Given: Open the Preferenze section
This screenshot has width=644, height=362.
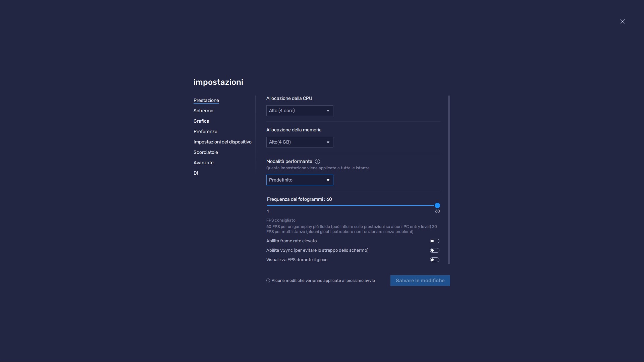Looking at the screenshot, I should (205, 131).
